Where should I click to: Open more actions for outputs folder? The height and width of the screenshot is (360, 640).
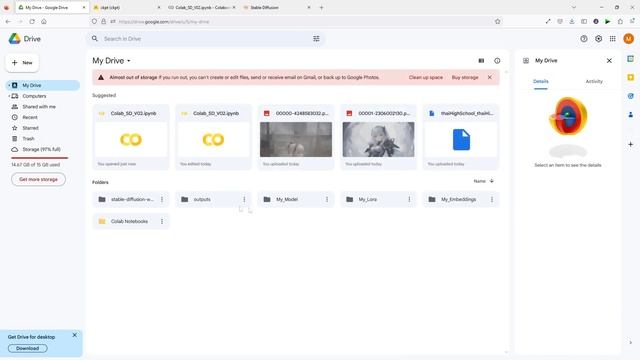tap(244, 199)
